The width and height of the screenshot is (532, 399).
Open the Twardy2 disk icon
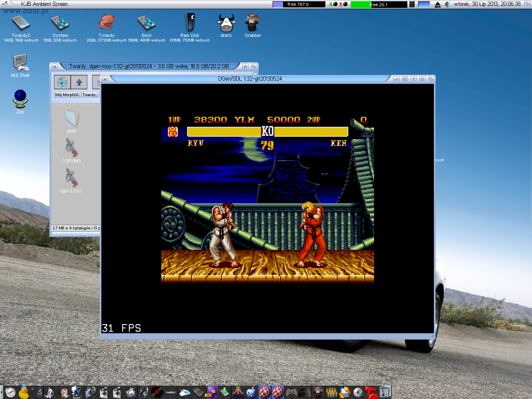click(x=20, y=23)
